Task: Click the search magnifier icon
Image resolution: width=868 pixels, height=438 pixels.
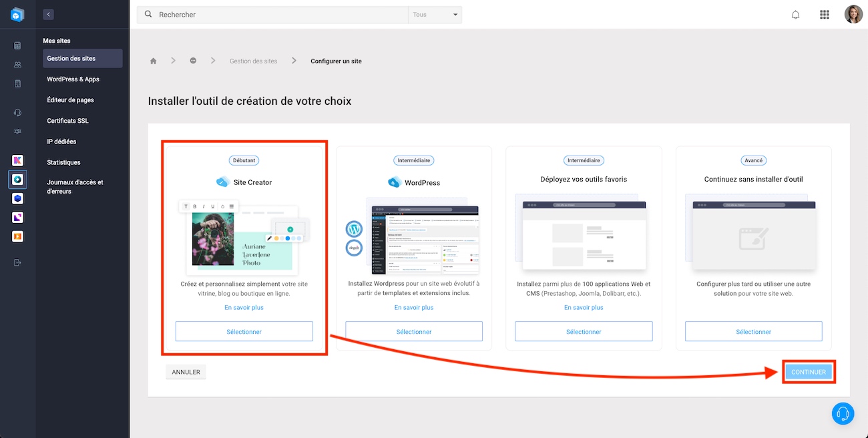Action: click(148, 14)
